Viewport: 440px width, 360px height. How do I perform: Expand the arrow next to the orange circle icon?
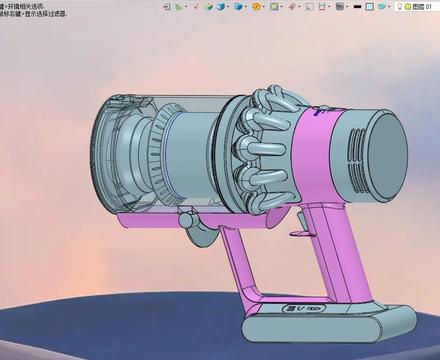[x=264, y=7]
